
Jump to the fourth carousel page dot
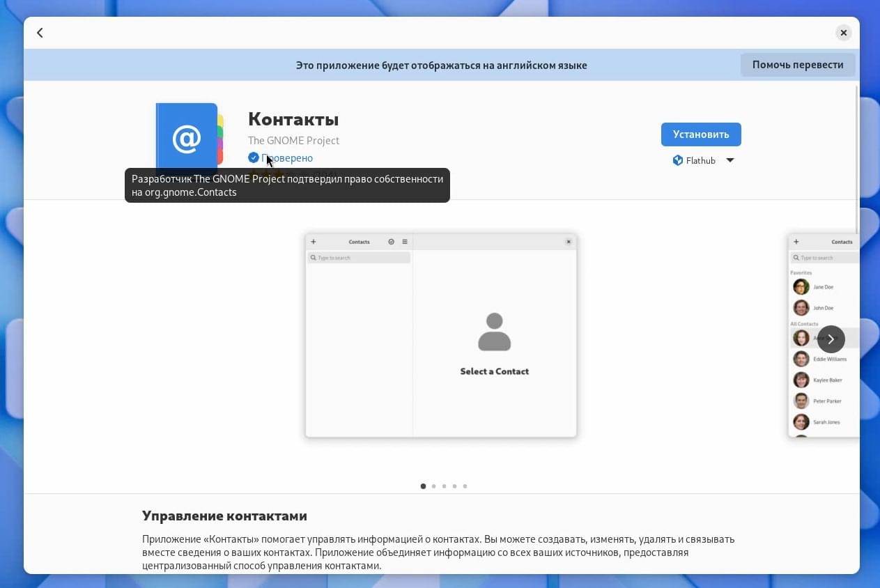point(454,486)
